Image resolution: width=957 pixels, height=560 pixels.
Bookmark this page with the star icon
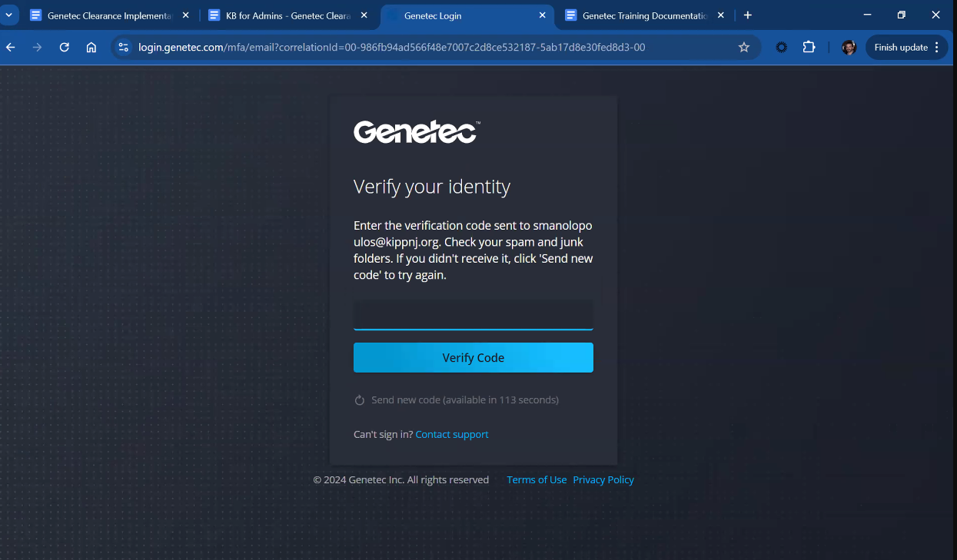click(743, 48)
